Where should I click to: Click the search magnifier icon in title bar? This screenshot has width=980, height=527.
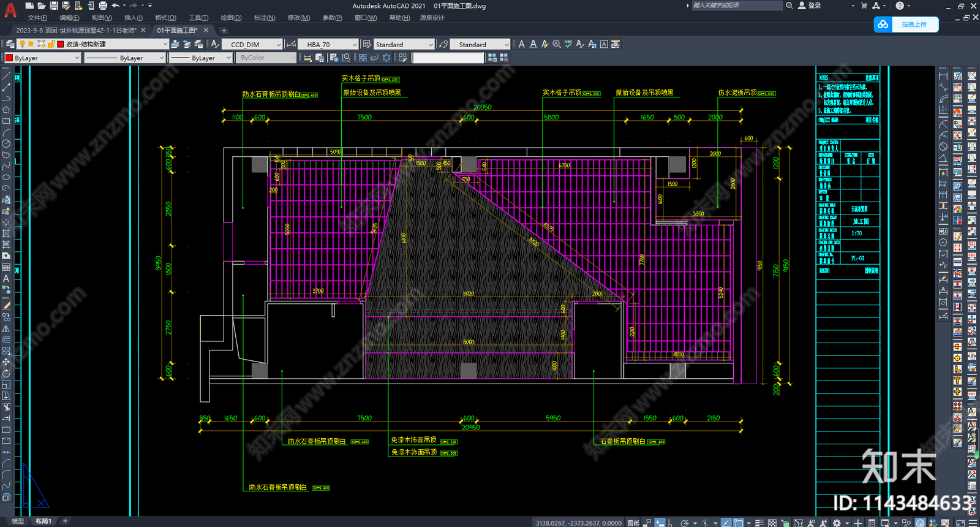[x=790, y=6]
